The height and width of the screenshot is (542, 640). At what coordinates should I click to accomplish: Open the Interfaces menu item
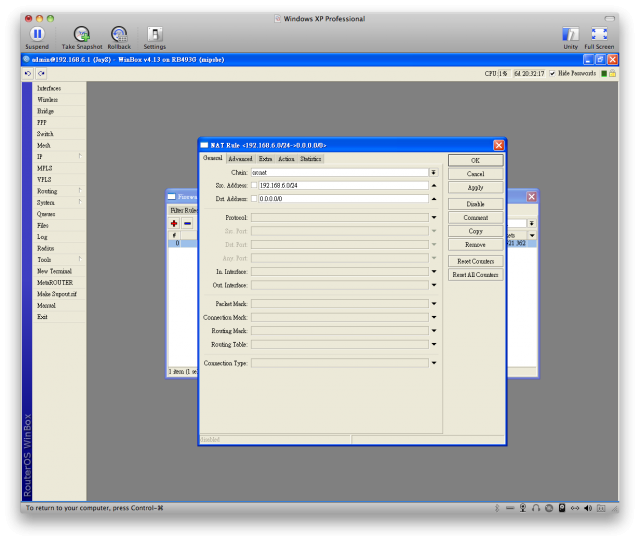(59, 88)
